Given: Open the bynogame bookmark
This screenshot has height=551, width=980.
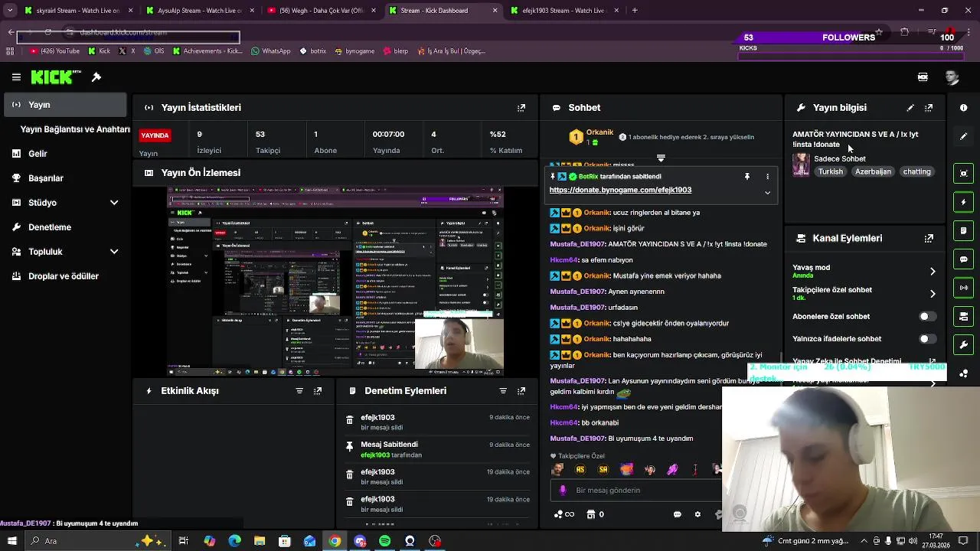Looking at the screenshot, I should pyautogui.click(x=355, y=51).
